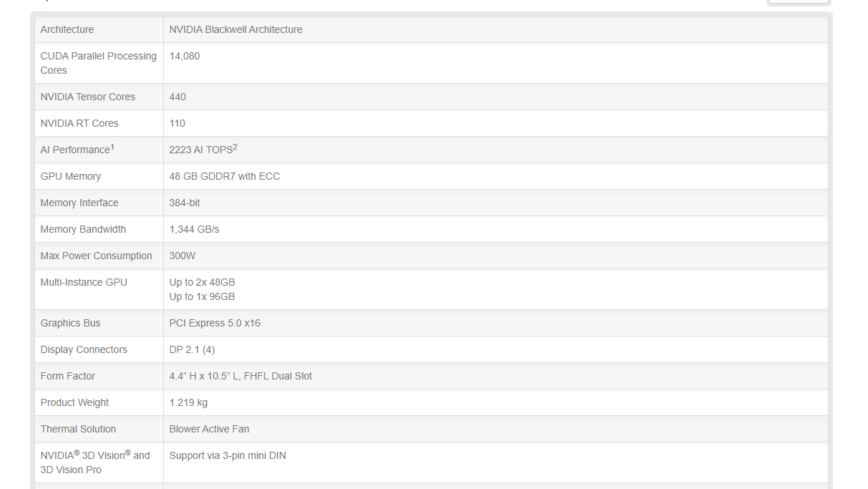Select the 14,080 cores value
The height and width of the screenshot is (489, 868).
[x=185, y=56]
